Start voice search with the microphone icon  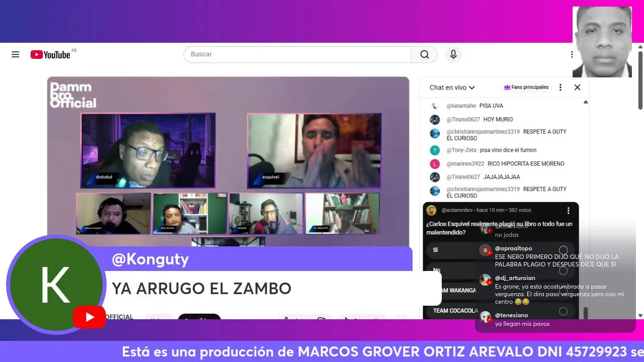[453, 54]
